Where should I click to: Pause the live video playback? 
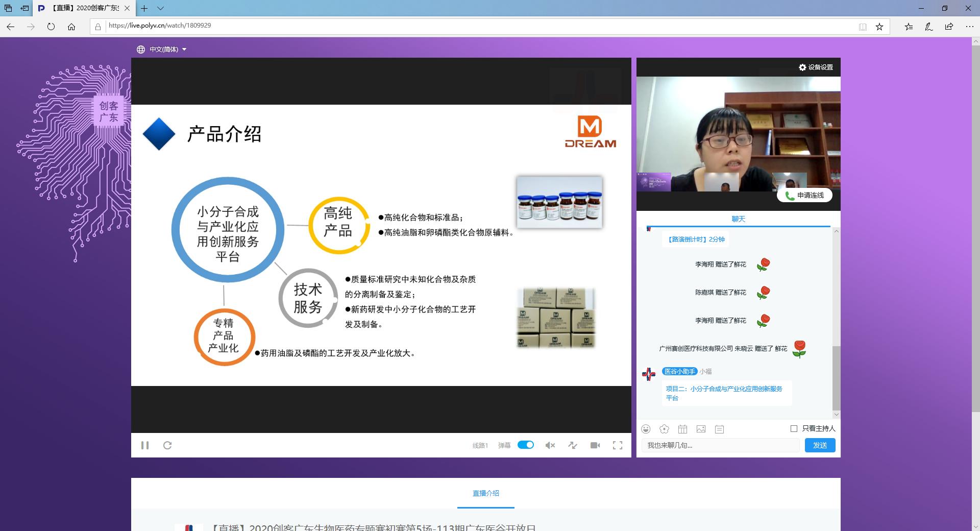[x=145, y=445]
